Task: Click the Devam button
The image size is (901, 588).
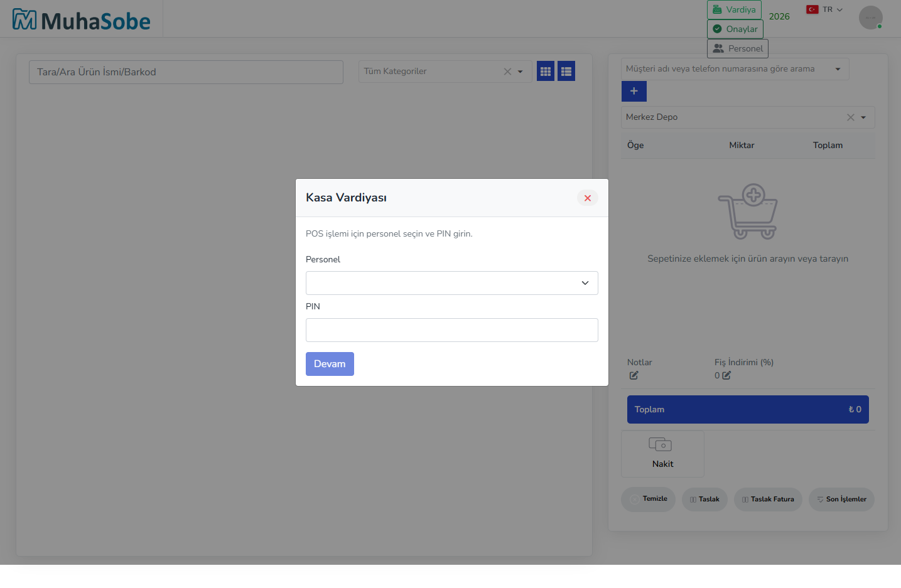Action: click(330, 364)
